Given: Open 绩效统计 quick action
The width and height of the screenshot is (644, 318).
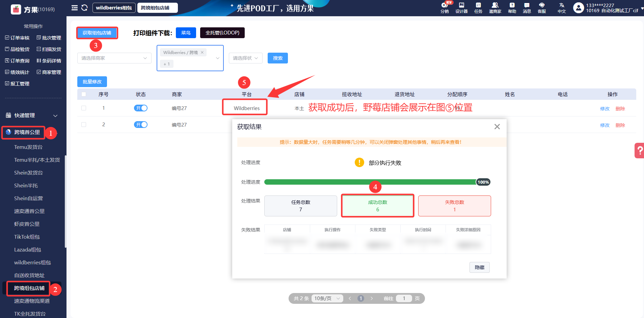Looking at the screenshot, I should pyautogui.click(x=17, y=72).
